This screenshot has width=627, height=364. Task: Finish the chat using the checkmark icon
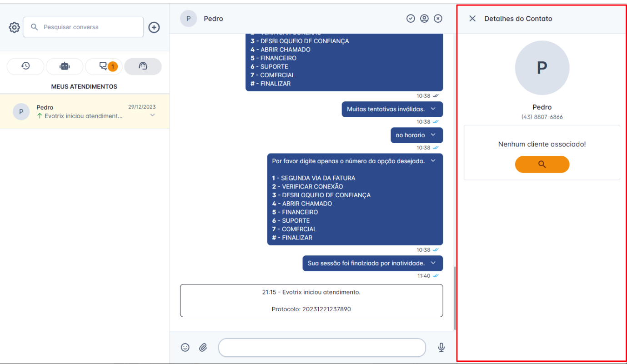411,18
